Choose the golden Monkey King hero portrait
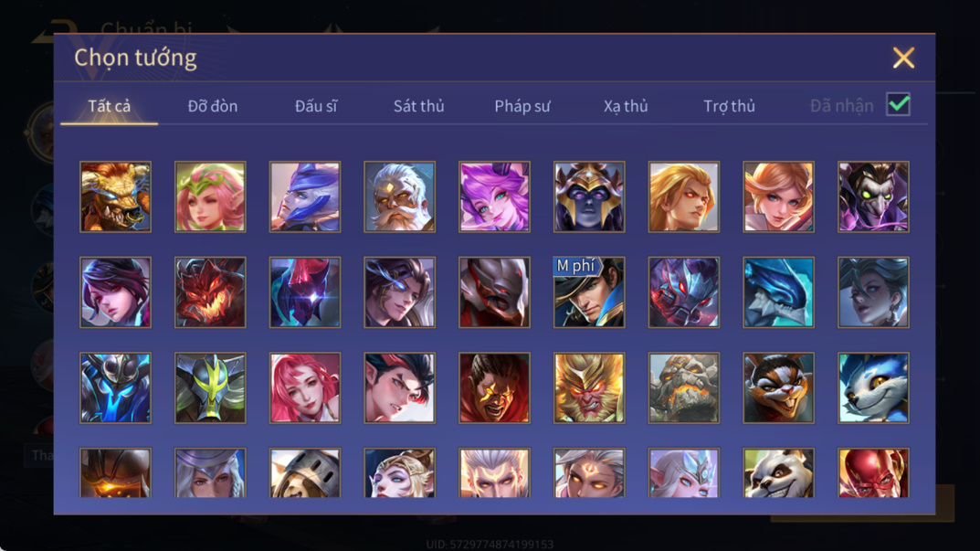Screen dimensions: 980x551 point(589,387)
